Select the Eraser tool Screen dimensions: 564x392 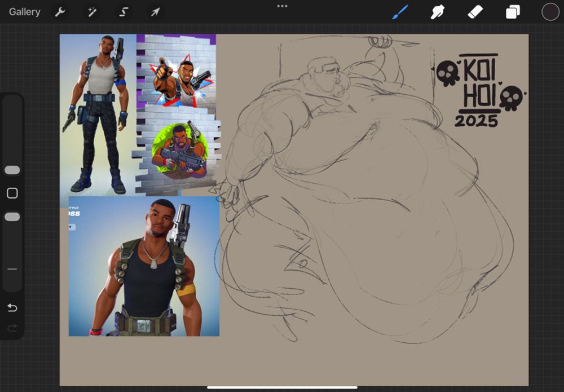[475, 12]
